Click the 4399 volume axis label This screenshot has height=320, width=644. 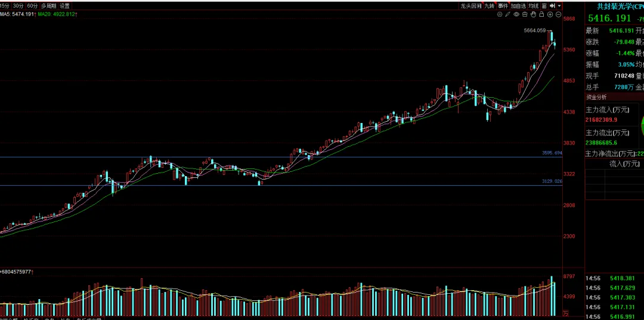click(569, 297)
